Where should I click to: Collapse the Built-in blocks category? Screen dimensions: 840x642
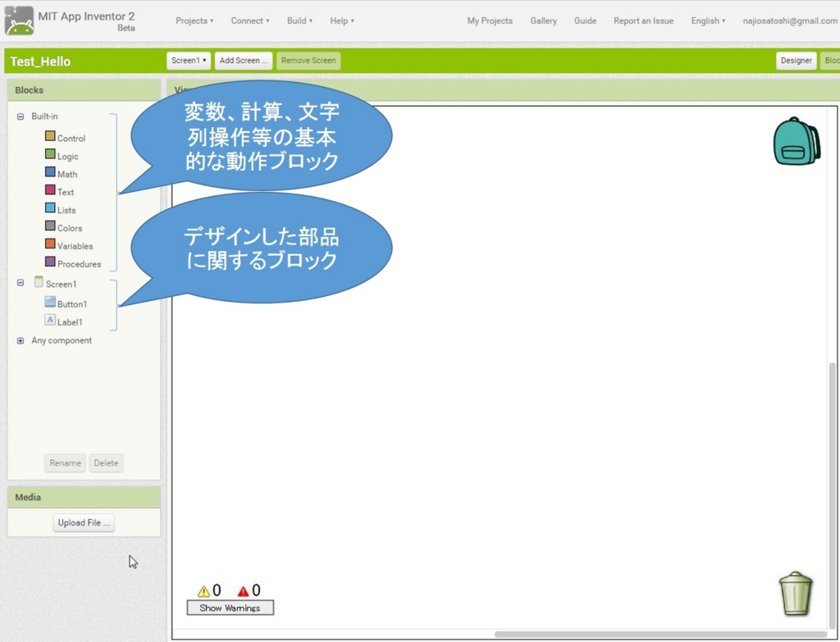point(20,116)
